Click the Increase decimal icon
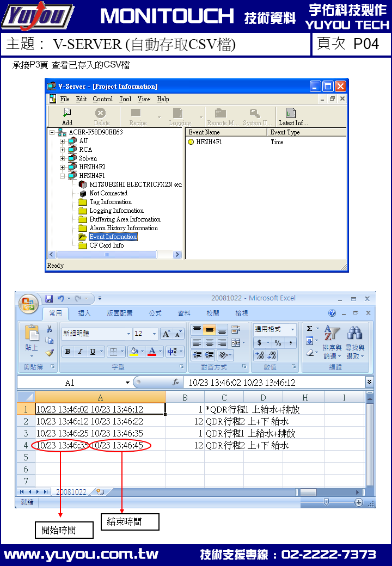This screenshot has height=566, width=392. pos(260,355)
